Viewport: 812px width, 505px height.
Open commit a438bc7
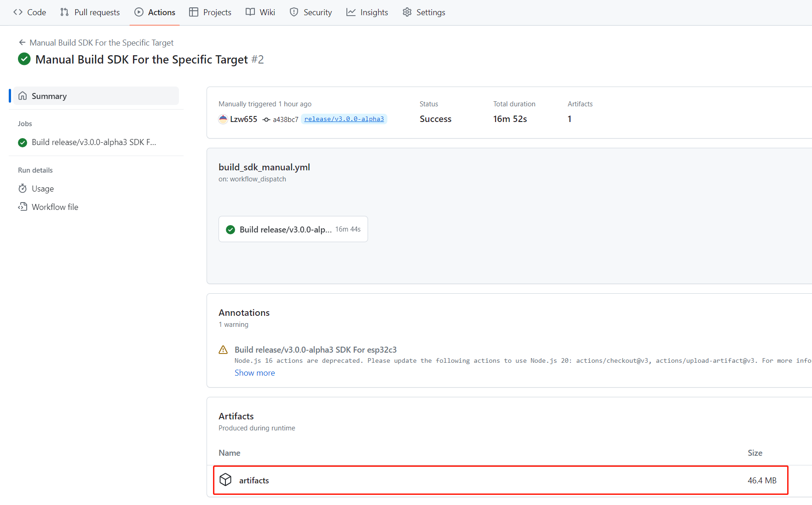pyautogui.click(x=285, y=120)
